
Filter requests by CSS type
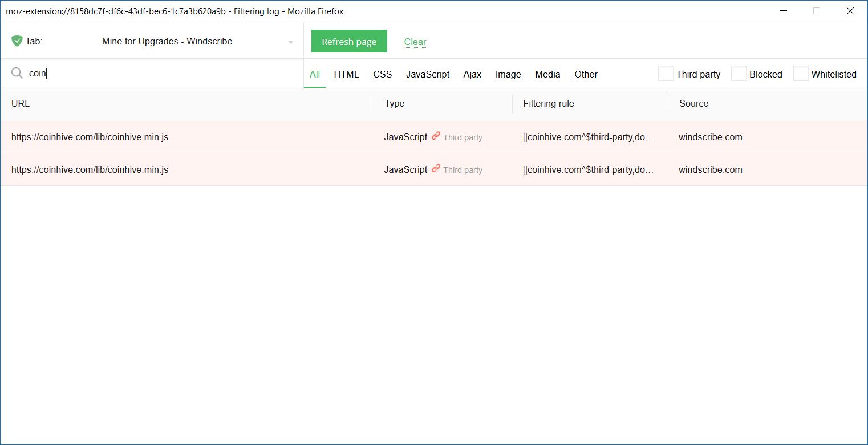[383, 74]
